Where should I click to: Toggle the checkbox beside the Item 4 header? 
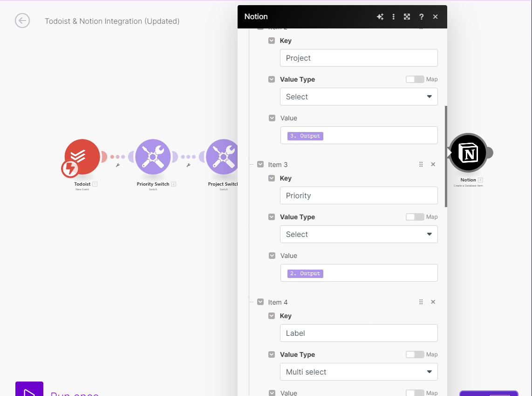(x=260, y=302)
